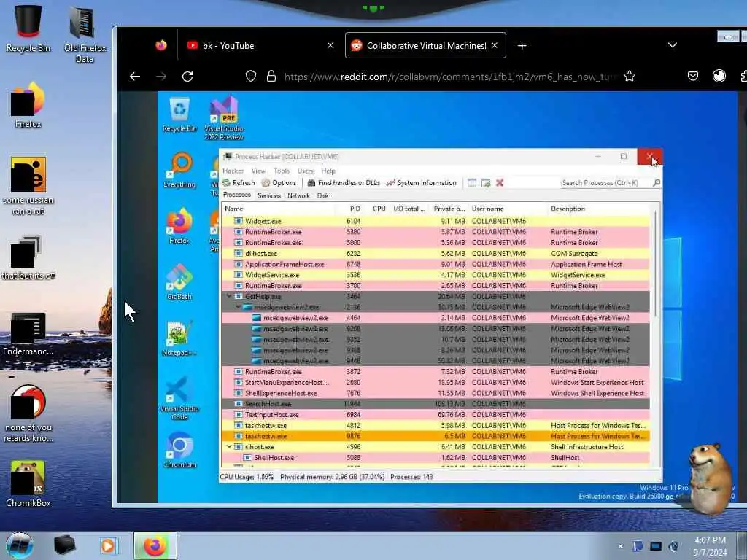Viewport: 747px width, 560px height.
Task: Select the Widgets.exe process row
Action: coord(436,221)
